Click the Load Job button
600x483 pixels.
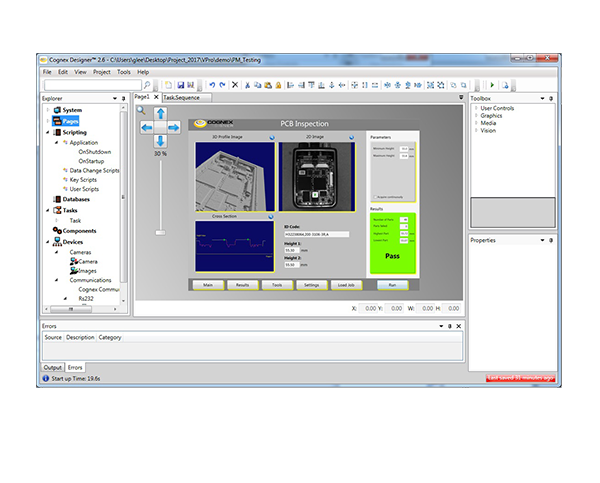[346, 285]
